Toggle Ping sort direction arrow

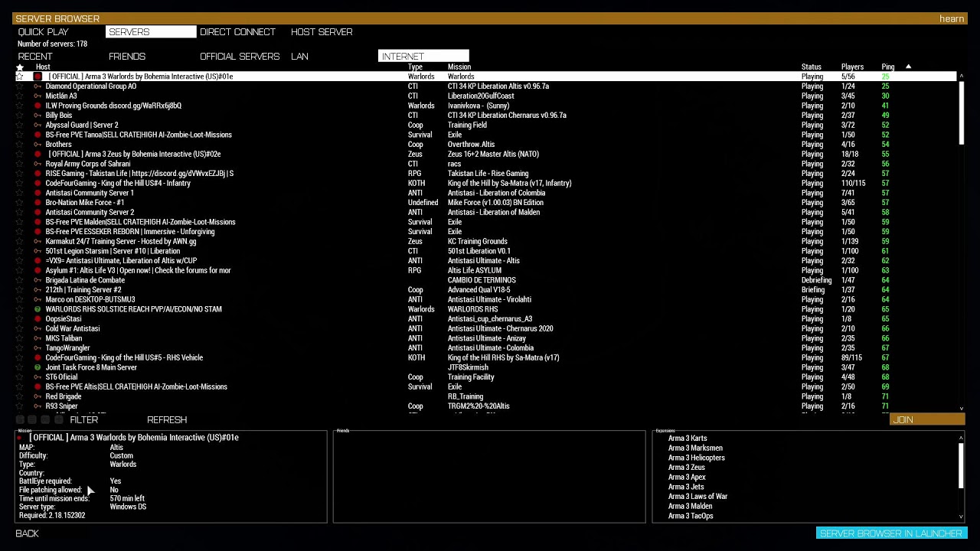tap(908, 67)
